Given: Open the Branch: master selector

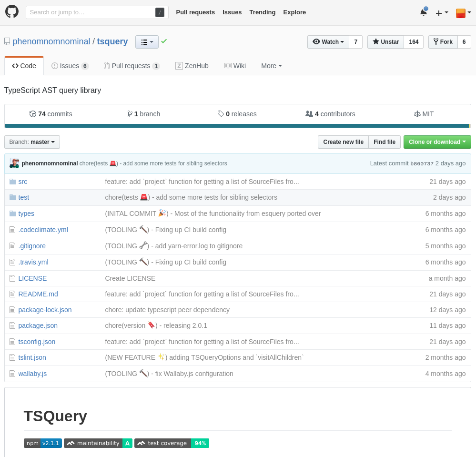Looking at the screenshot, I should coord(32,142).
